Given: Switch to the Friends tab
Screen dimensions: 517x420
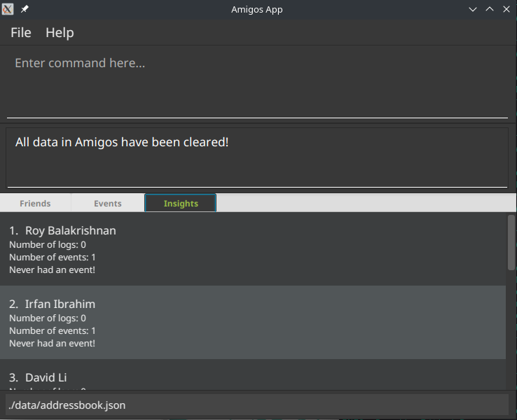Looking at the screenshot, I should pos(35,203).
